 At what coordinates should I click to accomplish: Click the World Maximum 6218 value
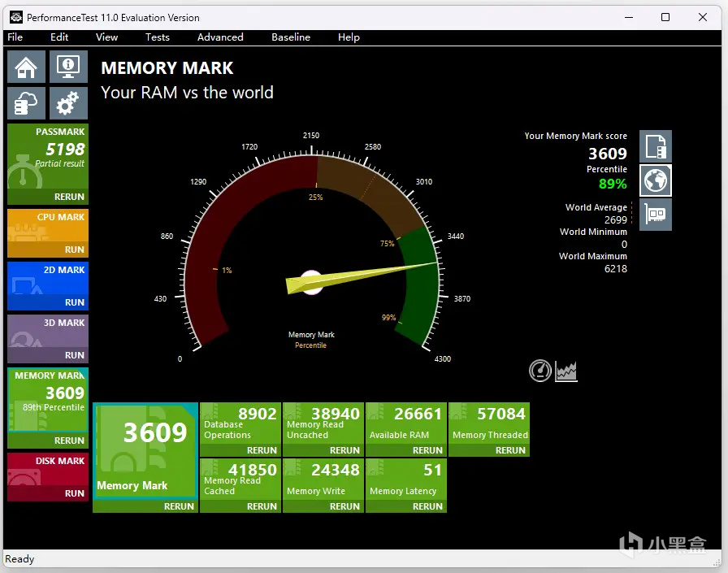[616, 269]
